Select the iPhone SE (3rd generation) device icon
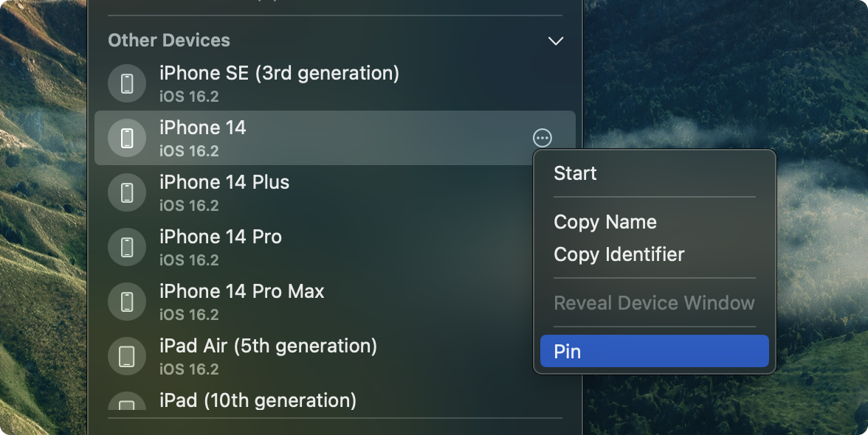Viewport: 868px width, 435px height. (x=127, y=83)
